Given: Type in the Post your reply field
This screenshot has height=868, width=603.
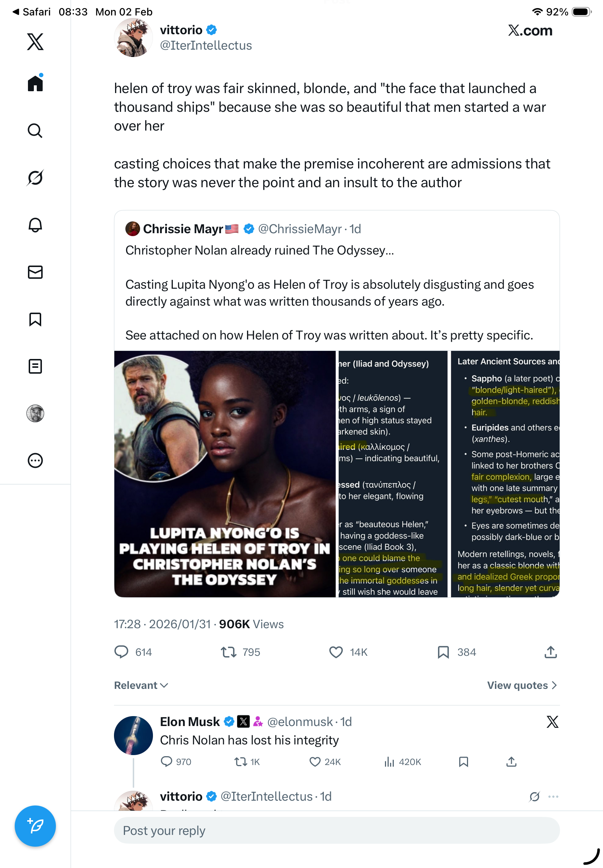Looking at the screenshot, I should (336, 830).
